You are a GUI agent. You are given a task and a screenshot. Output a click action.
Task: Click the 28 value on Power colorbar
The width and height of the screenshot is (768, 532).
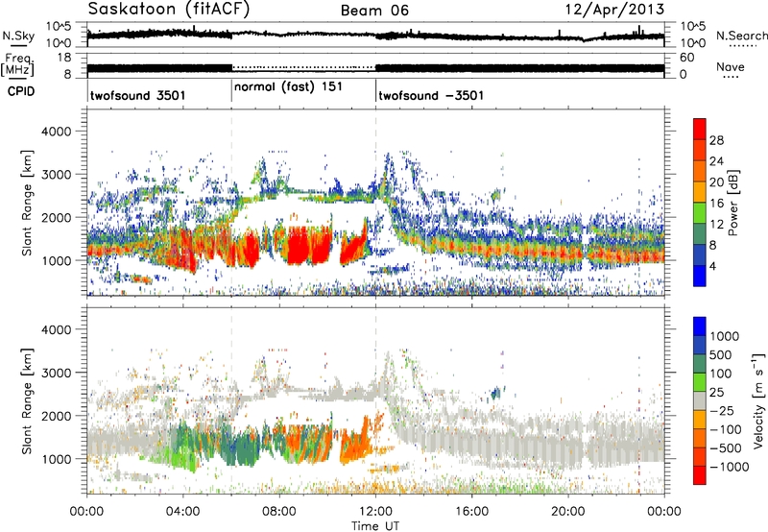pyautogui.click(x=716, y=140)
